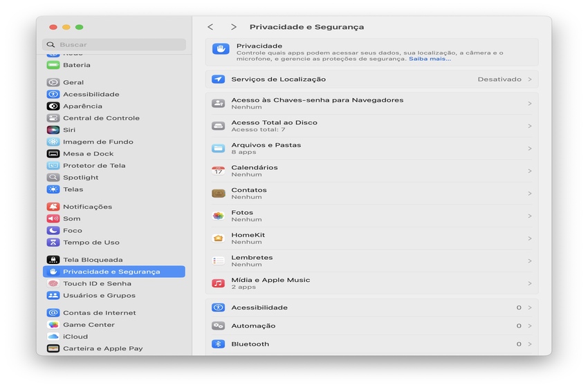Image resolution: width=588 pixels, height=387 pixels.
Task: Open Touch ID e Senha settings
Action: [x=114, y=283]
